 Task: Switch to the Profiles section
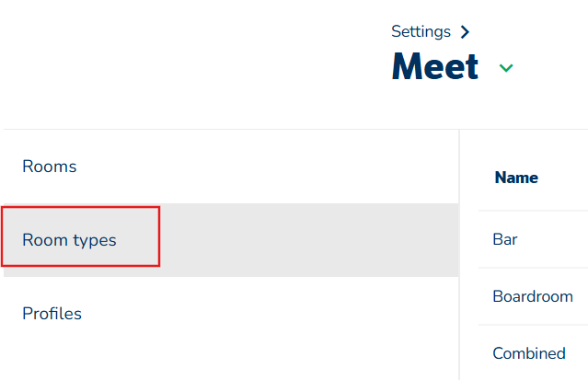click(52, 314)
